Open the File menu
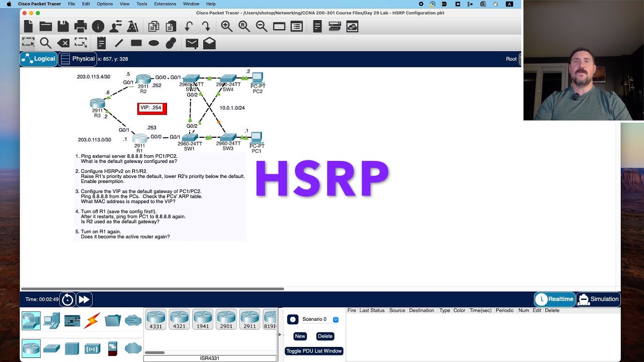 click(71, 4)
